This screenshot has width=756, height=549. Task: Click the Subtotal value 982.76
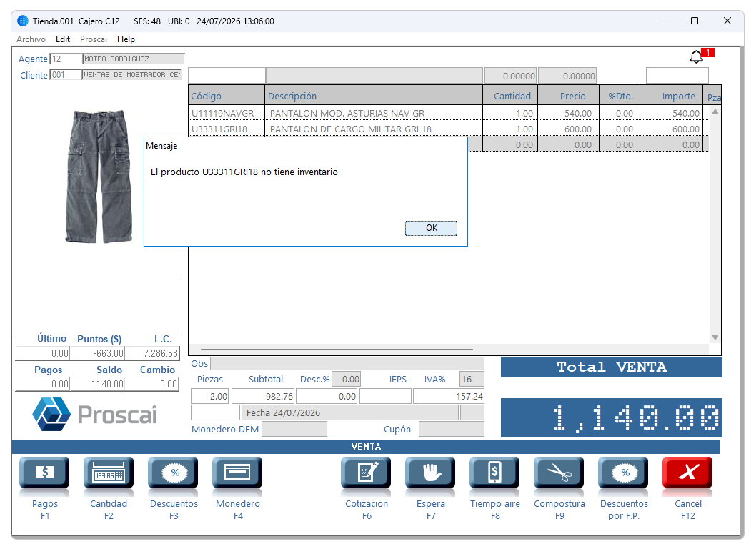[263, 397]
